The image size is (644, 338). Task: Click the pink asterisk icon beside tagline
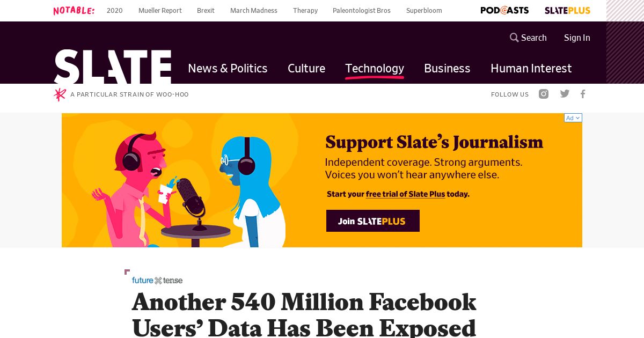pyautogui.click(x=60, y=94)
